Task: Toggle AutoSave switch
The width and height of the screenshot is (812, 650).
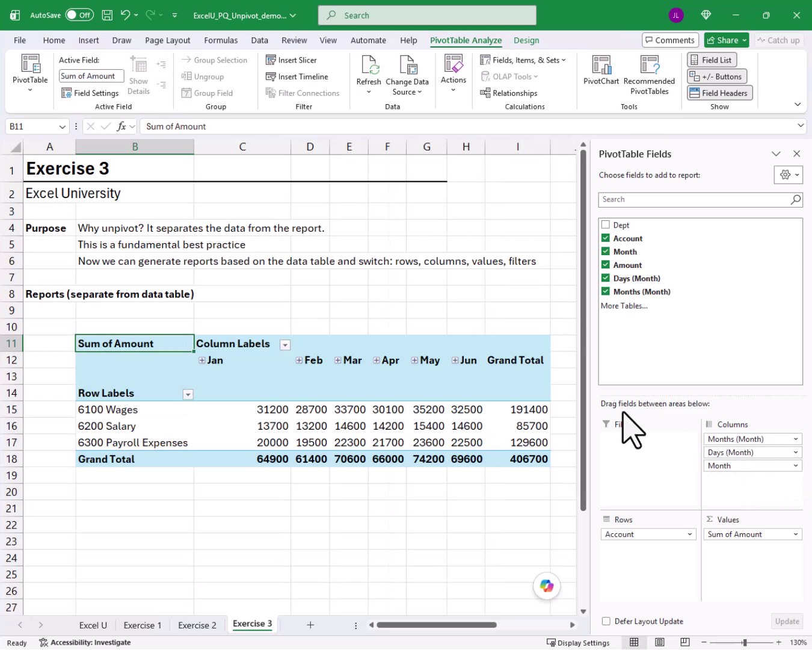Action: tap(79, 15)
